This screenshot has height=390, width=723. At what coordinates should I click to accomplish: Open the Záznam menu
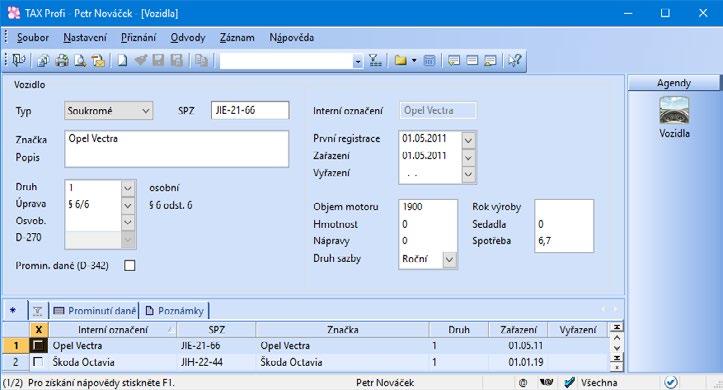point(237,38)
